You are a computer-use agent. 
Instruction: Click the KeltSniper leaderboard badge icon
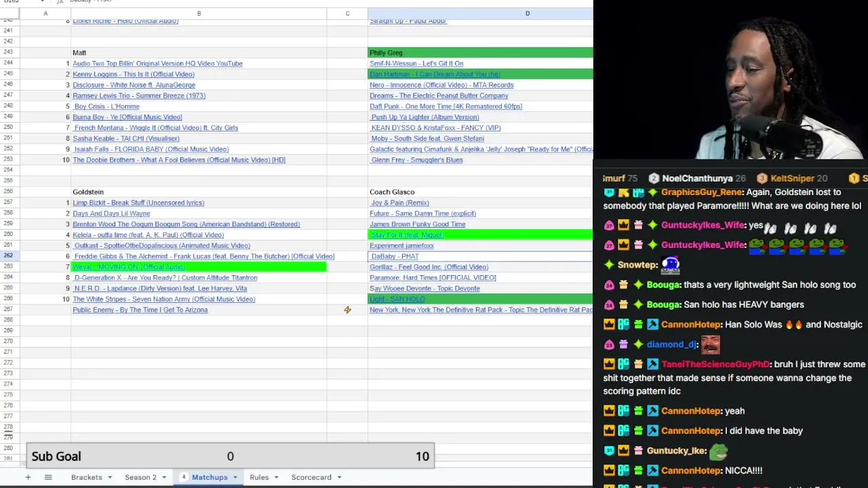pyautogui.click(x=762, y=178)
